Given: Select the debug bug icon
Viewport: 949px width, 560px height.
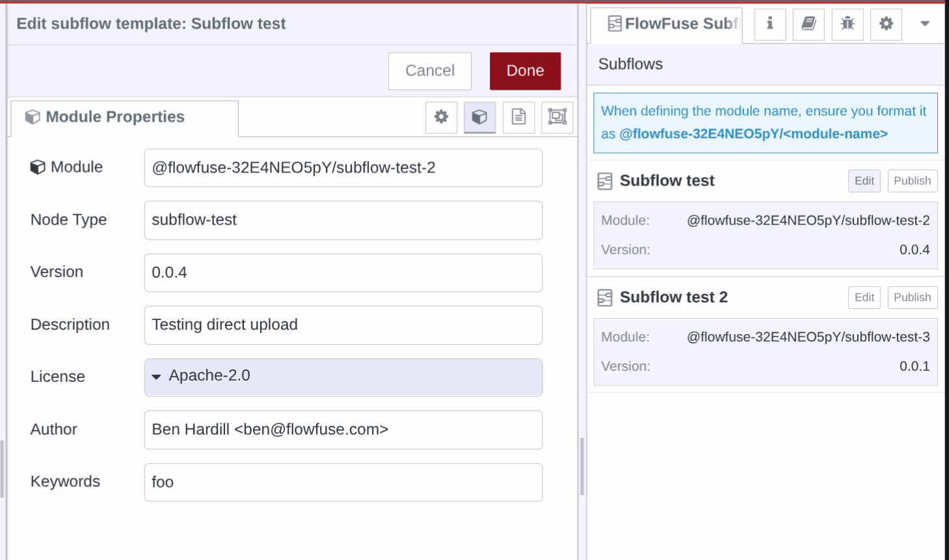Looking at the screenshot, I should click(x=847, y=24).
